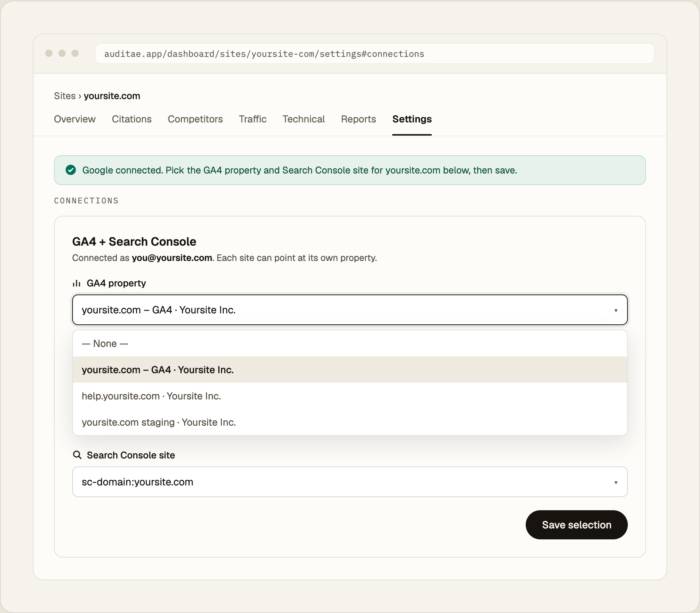Select yoursite.com – GA4 option in list
The width and height of the screenshot is (700, 613).
coord(350,370)
